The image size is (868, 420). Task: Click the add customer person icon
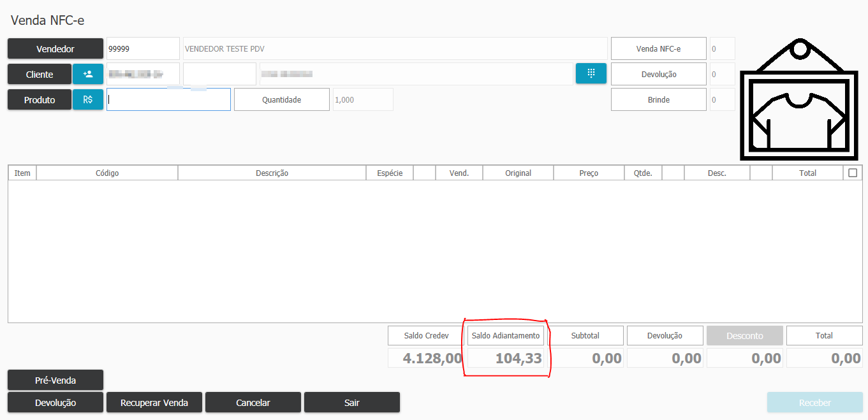pos(88,74)
